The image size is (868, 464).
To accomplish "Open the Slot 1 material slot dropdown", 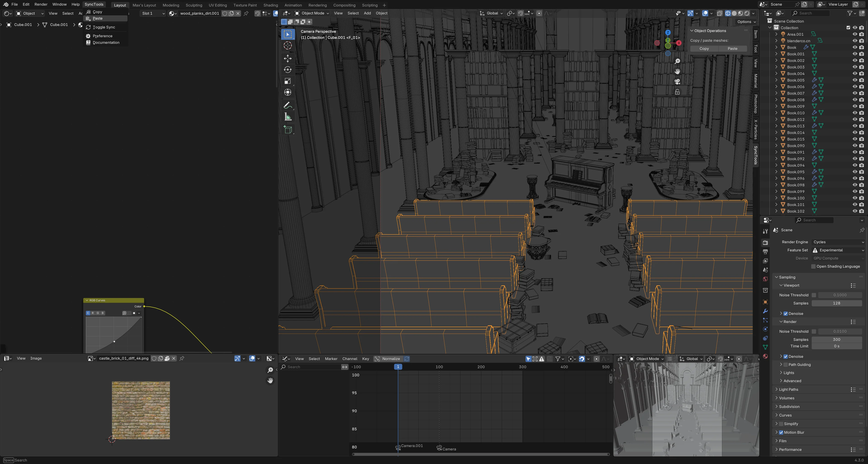I will (153, 14).
